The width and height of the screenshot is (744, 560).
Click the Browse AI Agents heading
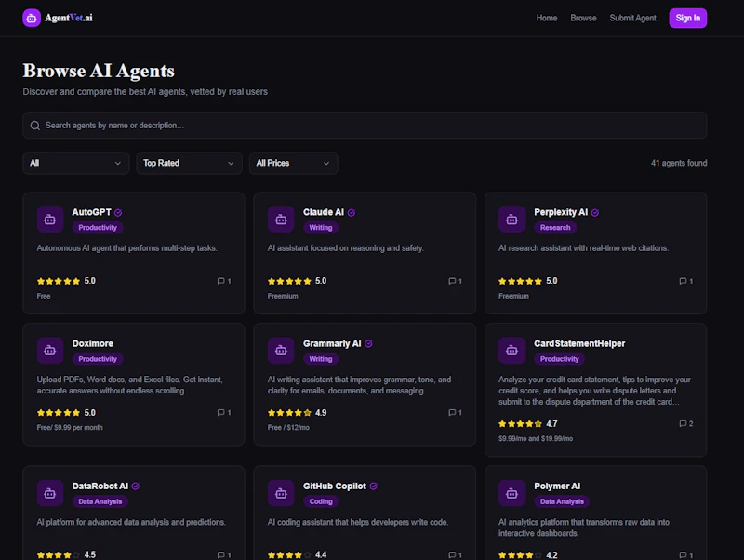pos(99,71)
